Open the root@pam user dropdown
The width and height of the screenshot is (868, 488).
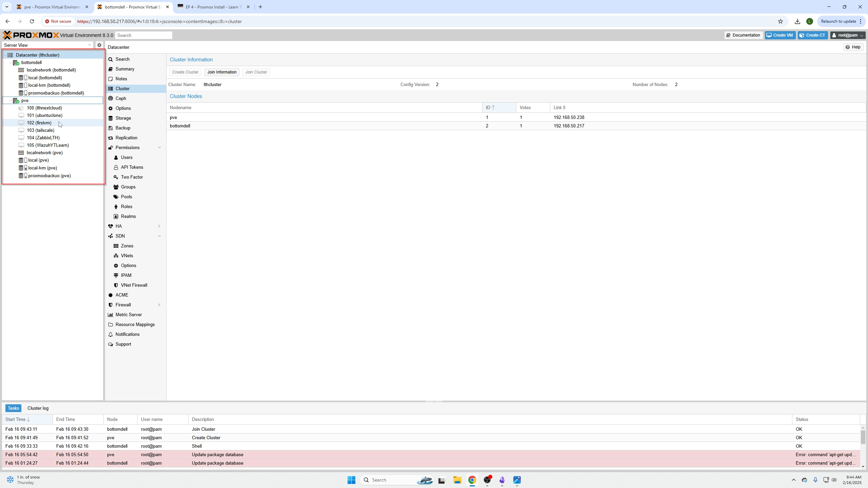[848, 35]
